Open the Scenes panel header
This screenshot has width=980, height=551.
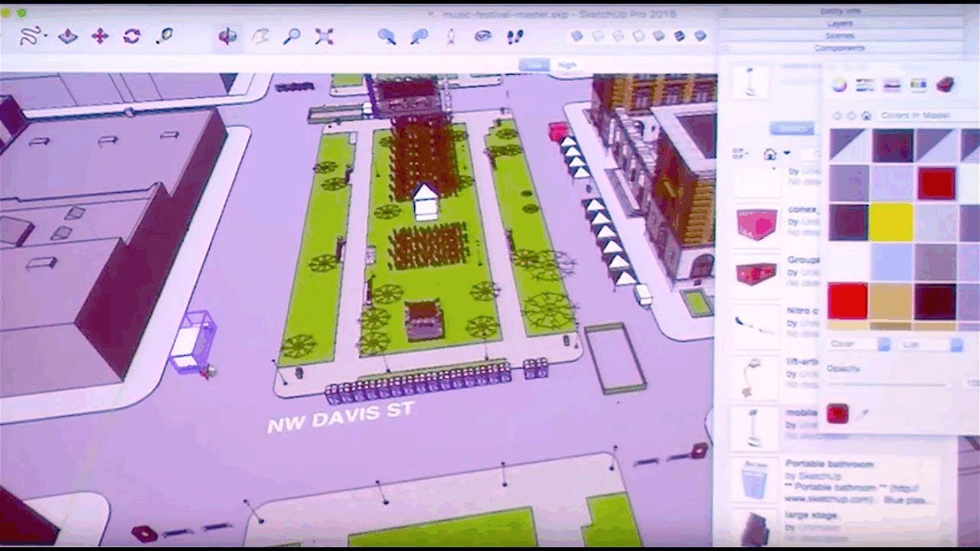840,36
